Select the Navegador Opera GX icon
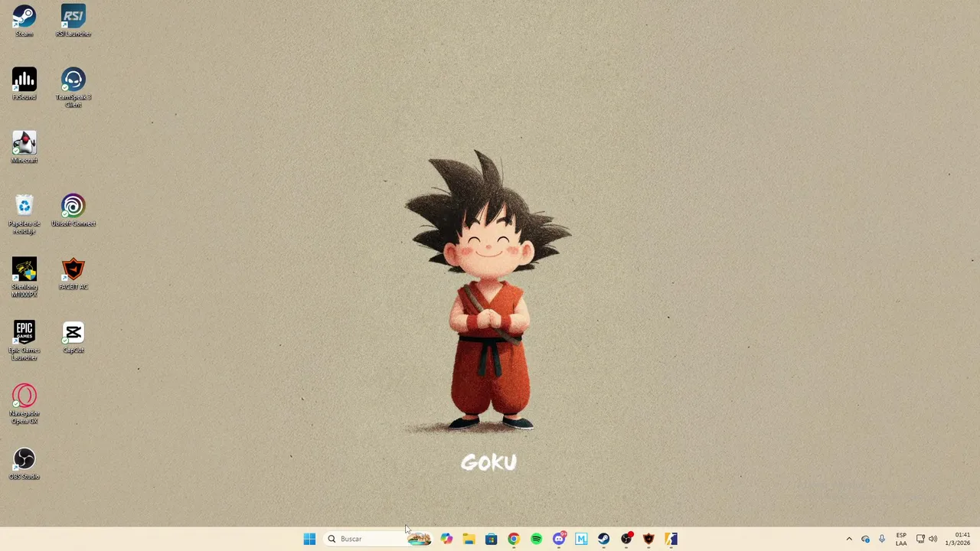Screen dimensions: 980x551 24,404
